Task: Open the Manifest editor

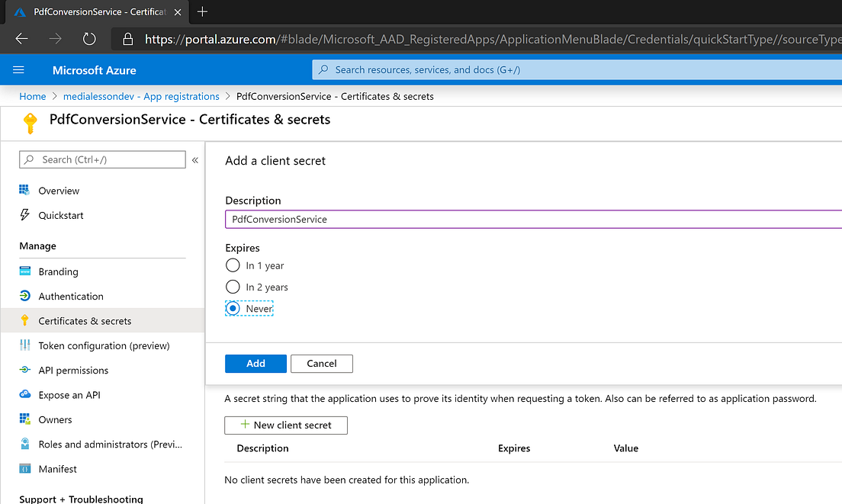Action: (57, 468)
